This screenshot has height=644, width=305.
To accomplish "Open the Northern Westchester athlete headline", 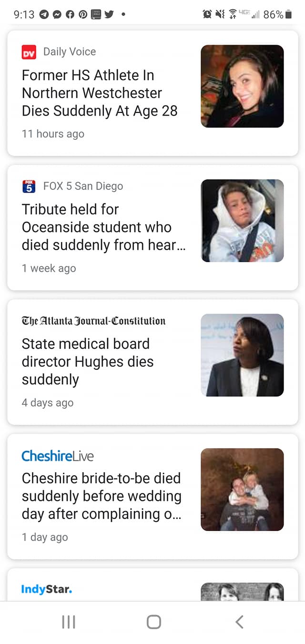I will point(99,93).
